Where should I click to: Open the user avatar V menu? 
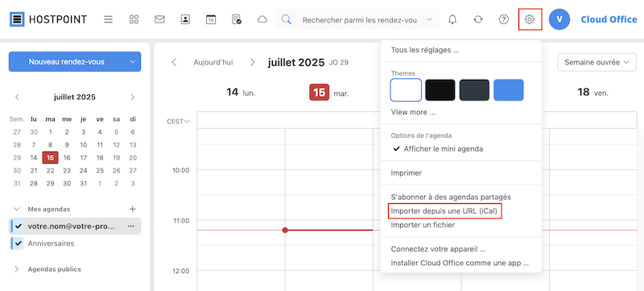[559, 19]
